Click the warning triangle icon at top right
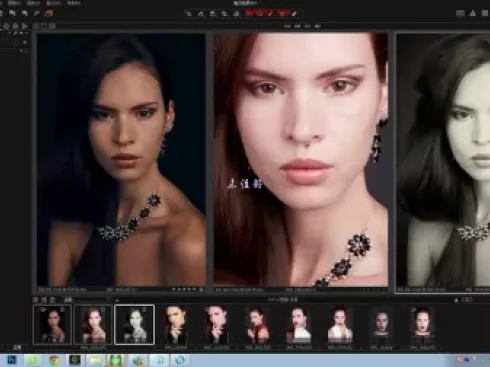This screenshot has width=490, height=367. 473,13
